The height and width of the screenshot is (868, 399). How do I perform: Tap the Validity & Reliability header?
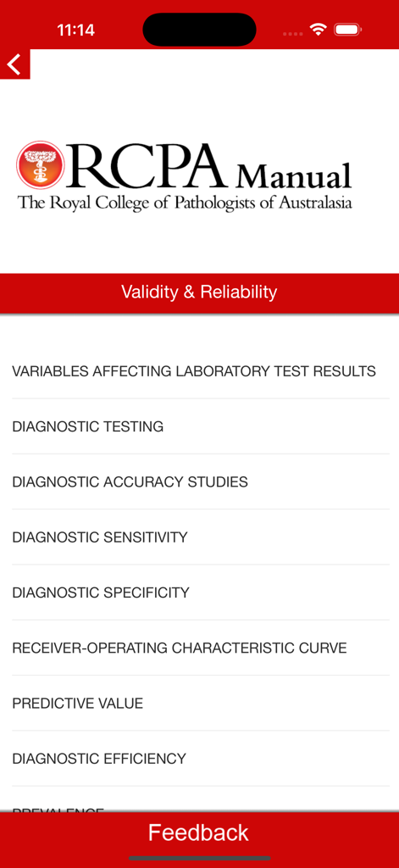click(199, 292)
